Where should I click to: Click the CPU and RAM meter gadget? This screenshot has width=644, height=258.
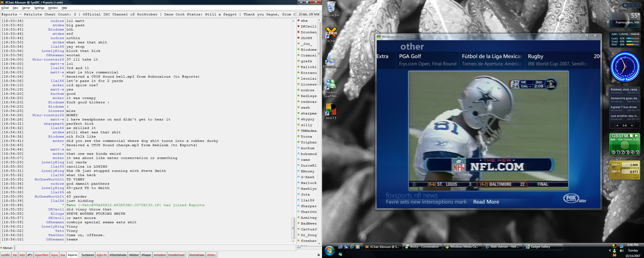[625, 40]
